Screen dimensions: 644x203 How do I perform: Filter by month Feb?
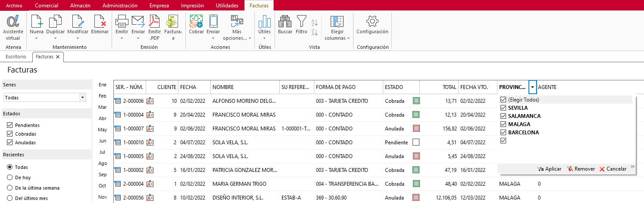(103, 96)
